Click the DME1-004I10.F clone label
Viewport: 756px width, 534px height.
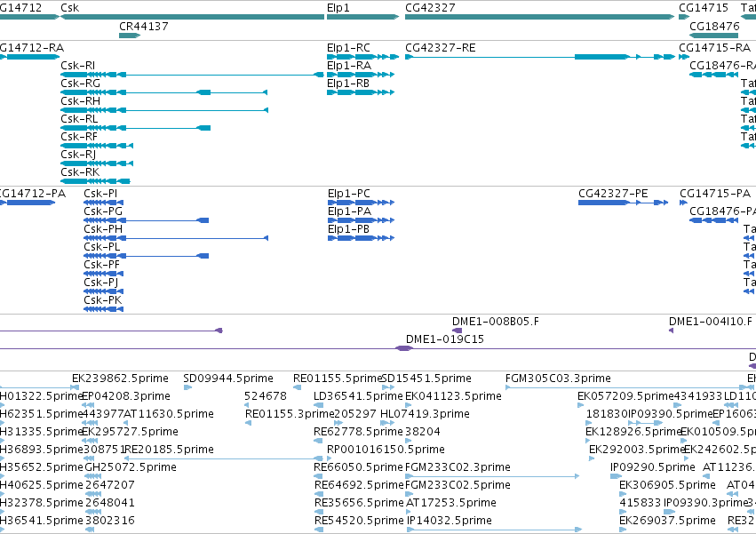pos(710,322)
